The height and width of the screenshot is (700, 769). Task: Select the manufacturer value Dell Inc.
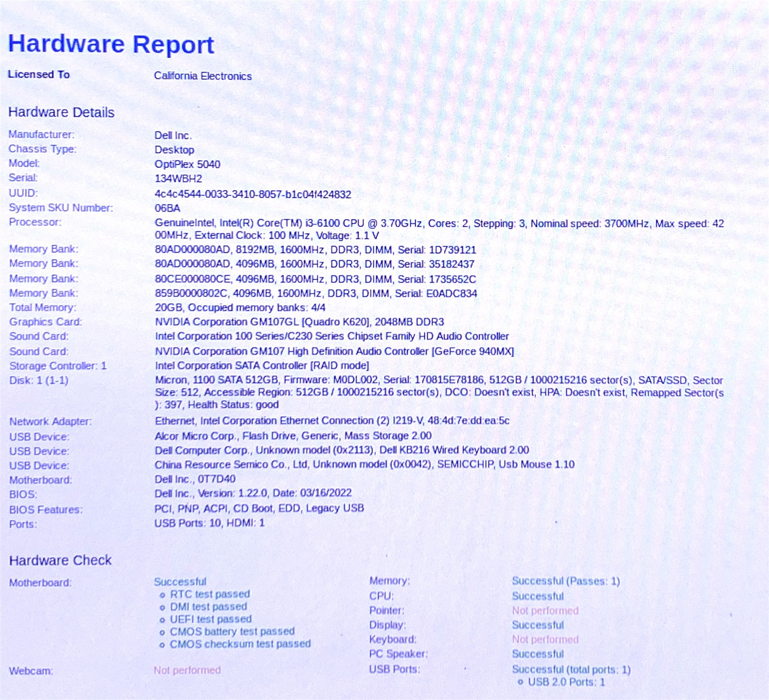point(173,136)
